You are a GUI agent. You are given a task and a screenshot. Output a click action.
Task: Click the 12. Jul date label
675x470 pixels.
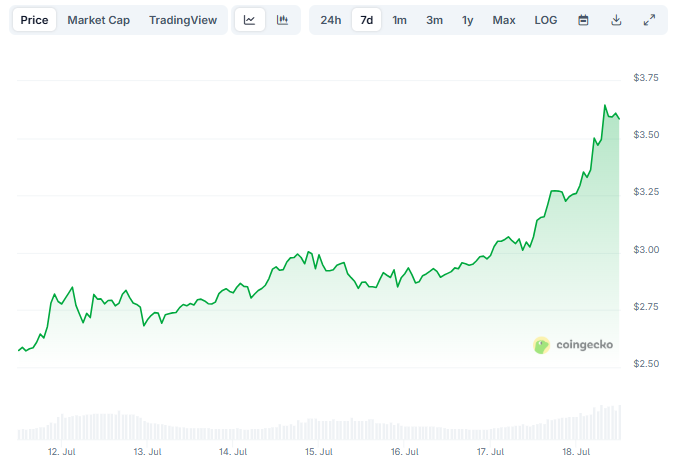pyautogui.click(x=62, y=451)
